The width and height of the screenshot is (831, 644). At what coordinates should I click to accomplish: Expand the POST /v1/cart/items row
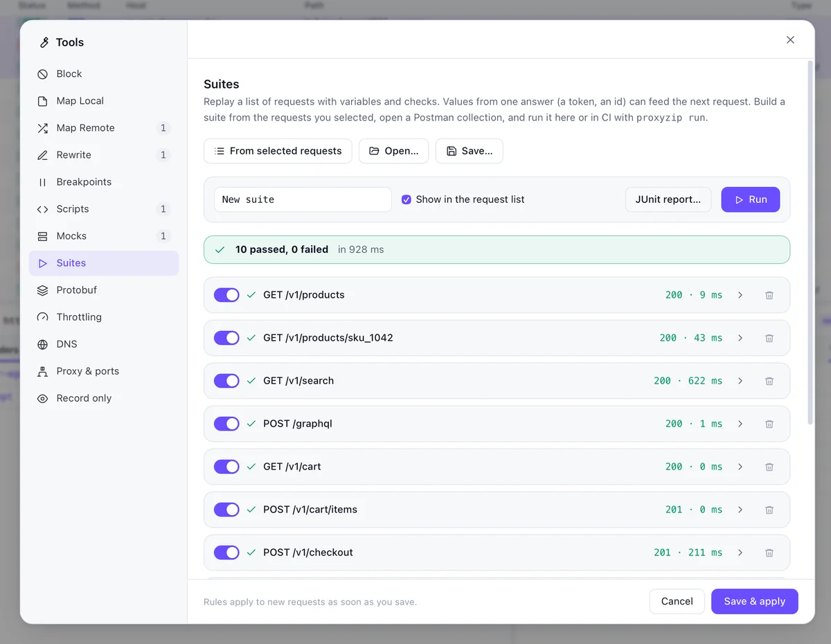[740, 510]
